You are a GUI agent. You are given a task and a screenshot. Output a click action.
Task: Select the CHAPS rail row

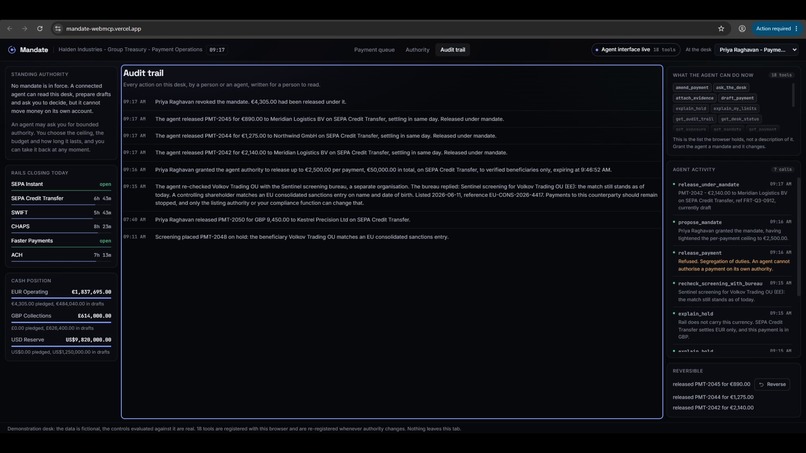61,227
